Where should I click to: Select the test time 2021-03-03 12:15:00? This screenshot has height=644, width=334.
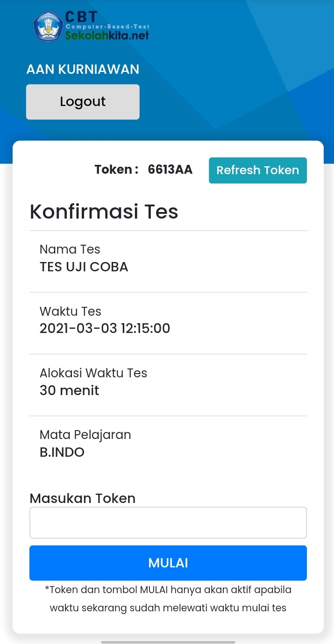(105, 328)
